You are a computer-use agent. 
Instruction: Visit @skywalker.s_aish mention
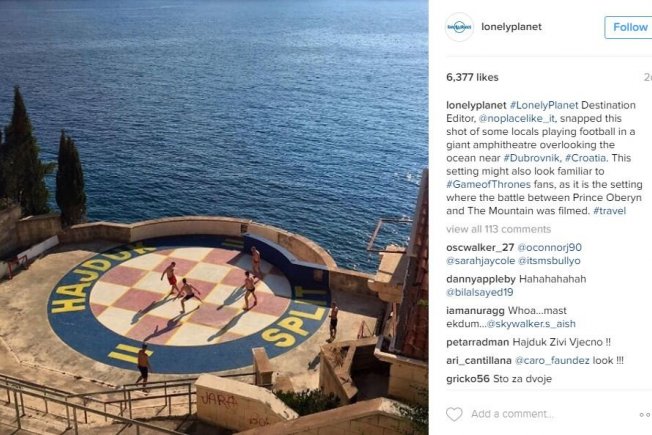pyautogui.click(x=531, y=324)
